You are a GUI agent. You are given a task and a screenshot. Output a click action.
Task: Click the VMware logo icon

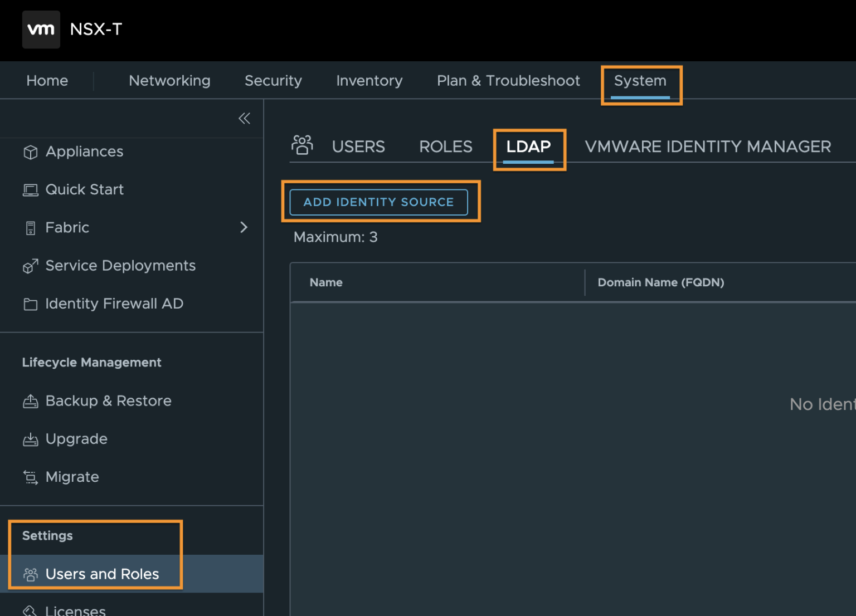41,29
